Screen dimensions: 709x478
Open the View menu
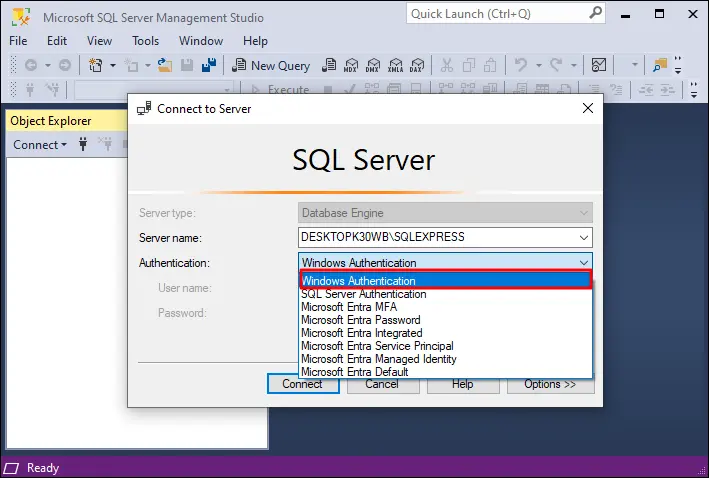click(99, 41)
